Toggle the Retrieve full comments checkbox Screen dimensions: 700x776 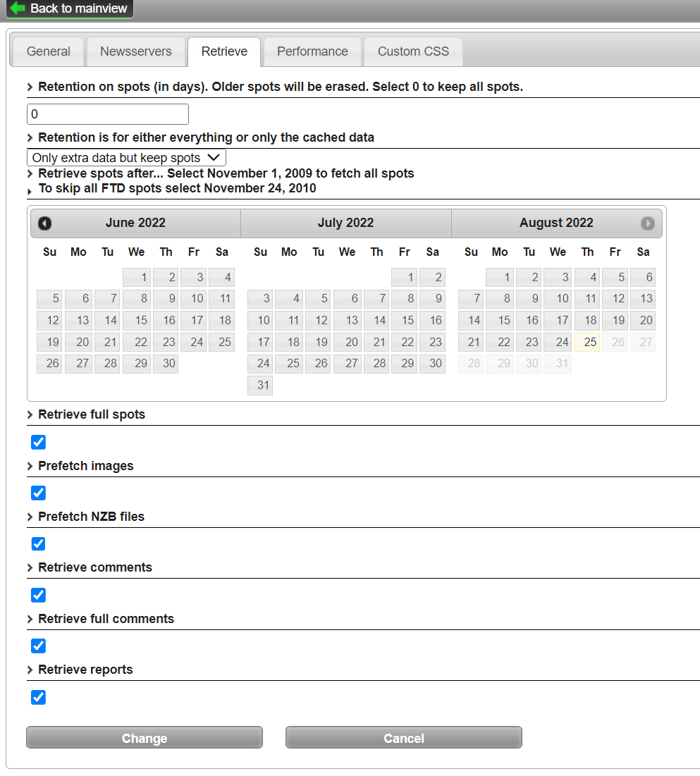(38, 646)
